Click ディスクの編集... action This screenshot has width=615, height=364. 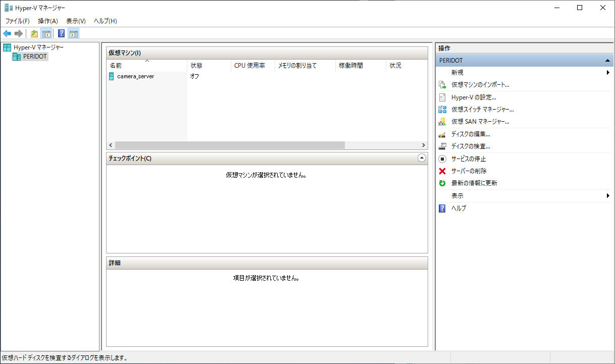(471, 134)
